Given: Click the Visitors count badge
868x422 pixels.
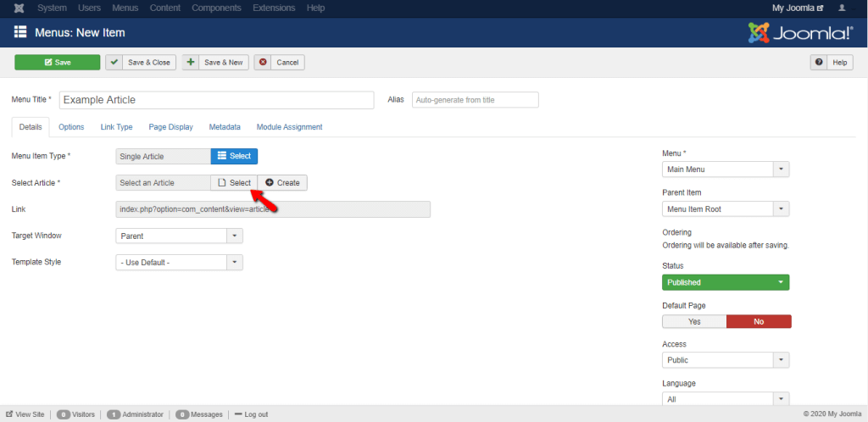Looking at the screenshot, I should (64, 414).
